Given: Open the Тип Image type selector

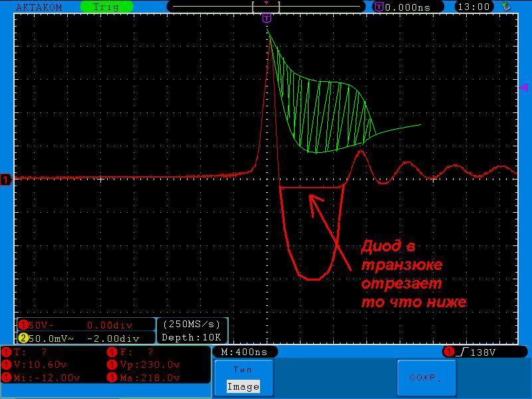Looking at the screenshot, I should tap(243, 378).
